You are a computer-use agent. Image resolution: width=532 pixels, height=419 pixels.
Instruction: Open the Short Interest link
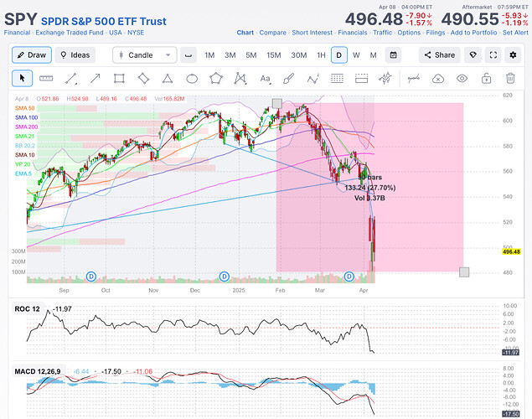coord(312,33)
